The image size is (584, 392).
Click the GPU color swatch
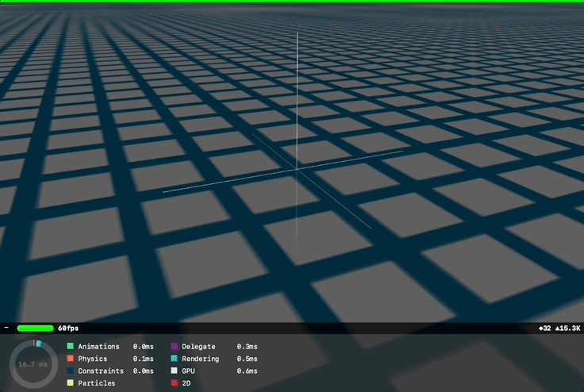click(x=175, y=371)
